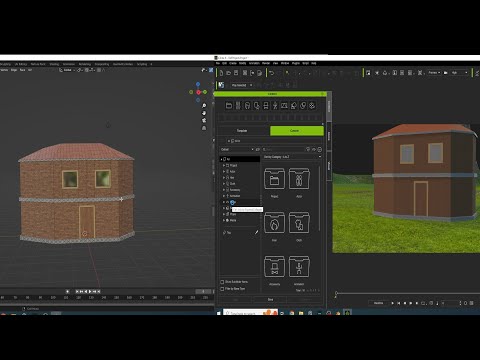Enable Filter by Base Type checkbox
480x360 pixels.
(x=222, y=289)
